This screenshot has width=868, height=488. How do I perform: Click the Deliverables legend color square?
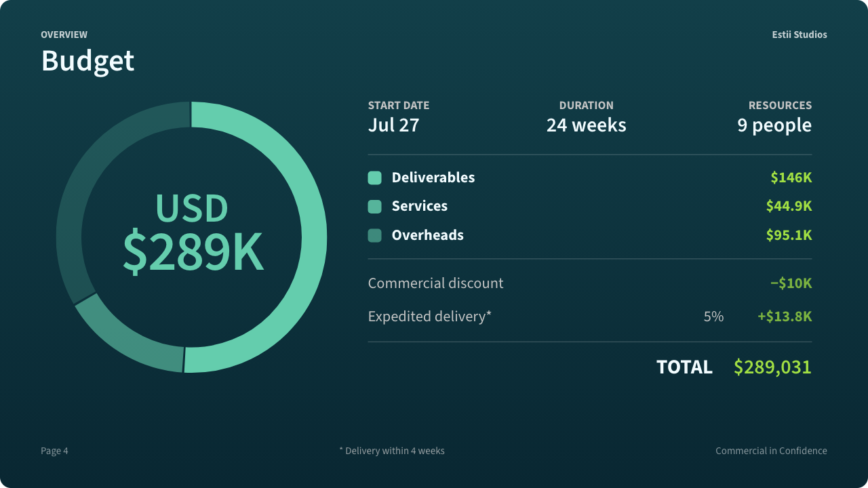(x=374, y=178)
